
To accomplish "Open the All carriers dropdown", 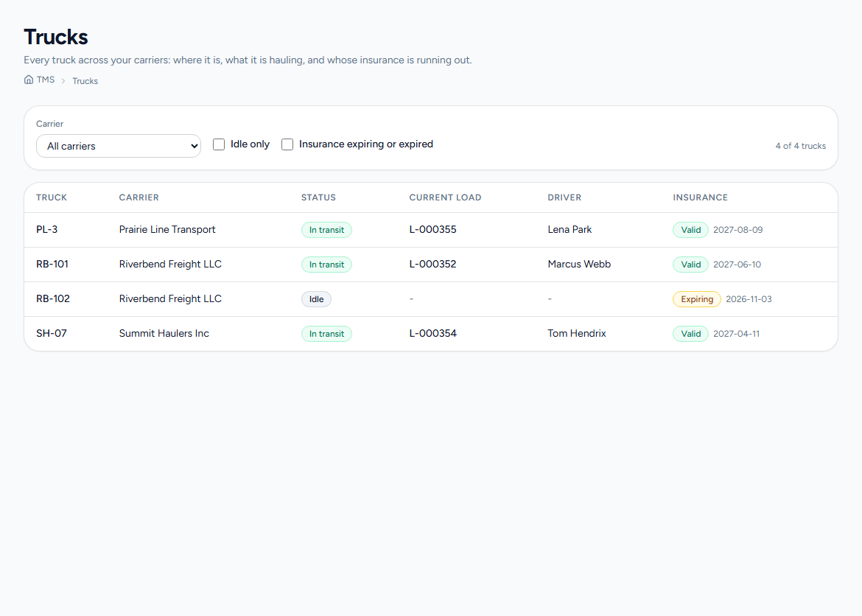I will (x=119, y=146).
